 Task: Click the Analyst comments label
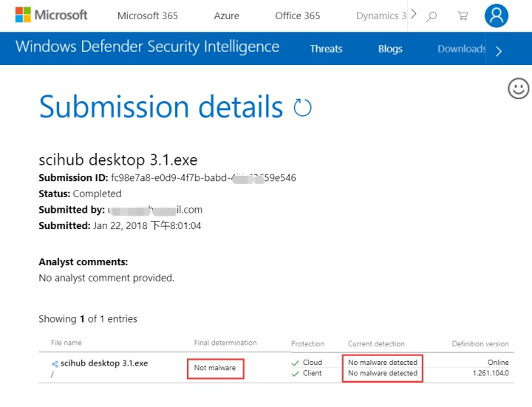click(83, 261)
